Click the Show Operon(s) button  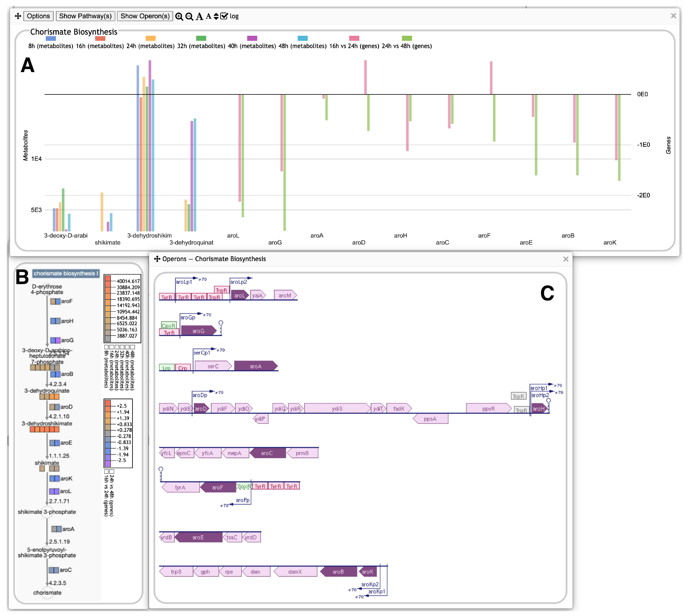pos(145,16)
